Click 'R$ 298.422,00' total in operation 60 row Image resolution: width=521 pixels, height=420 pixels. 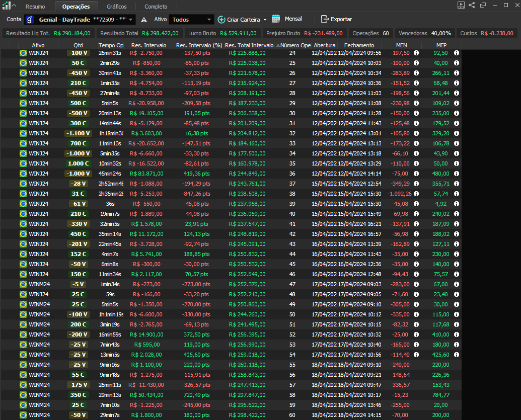click(247, 415)
